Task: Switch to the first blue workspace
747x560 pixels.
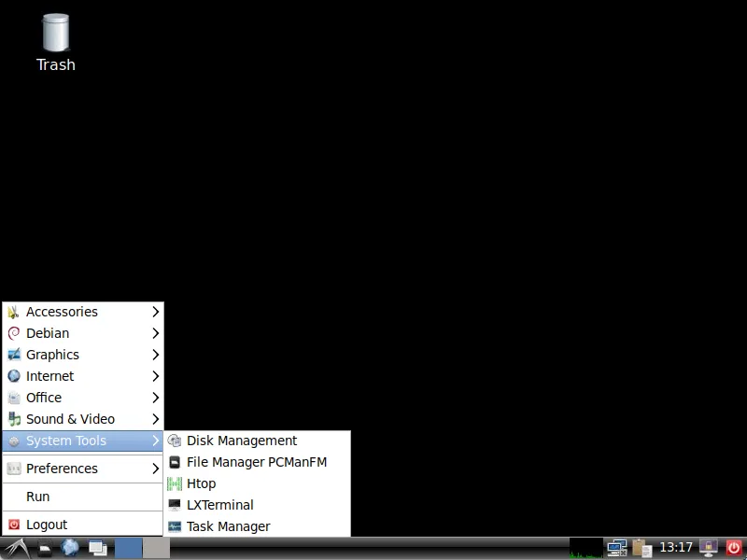Action: click(128, 548)
